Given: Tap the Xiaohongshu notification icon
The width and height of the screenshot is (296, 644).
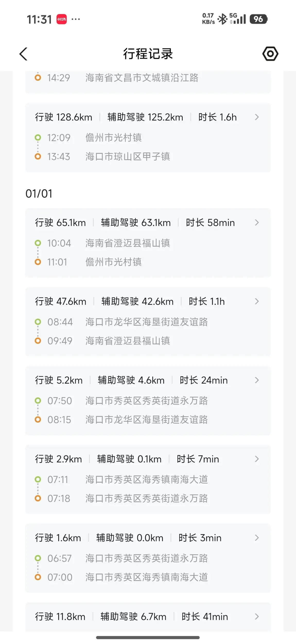Looking at the screenshot, I should tap(62, 19).
